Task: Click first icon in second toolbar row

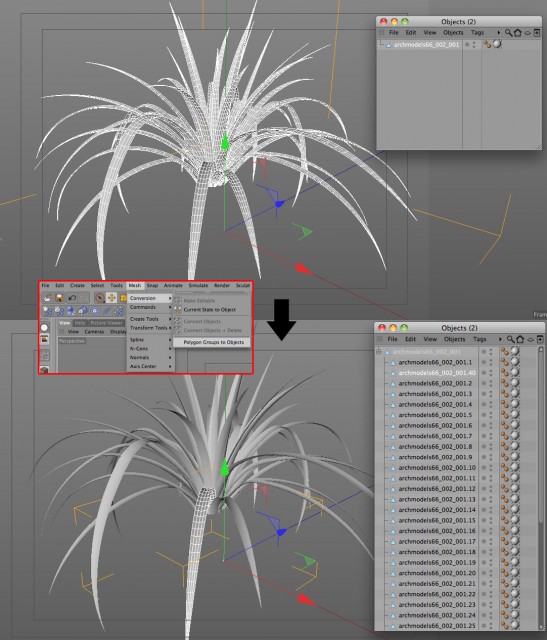Action: point(47,311)
